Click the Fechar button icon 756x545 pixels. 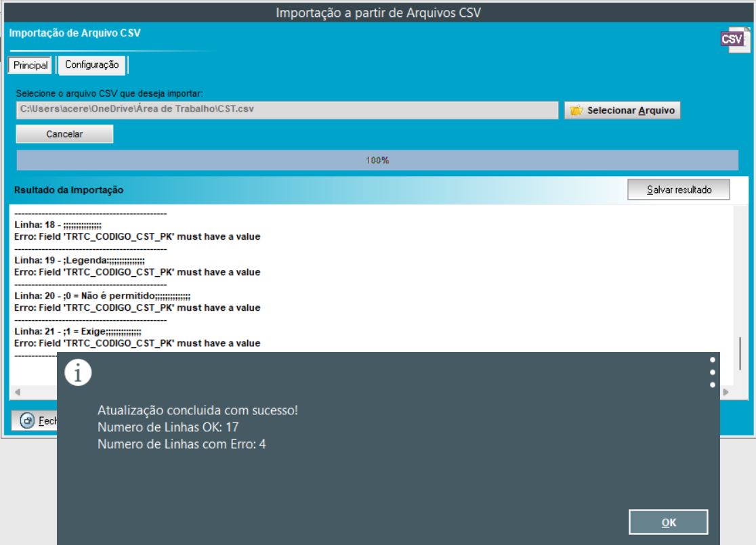tap(27, 420)
